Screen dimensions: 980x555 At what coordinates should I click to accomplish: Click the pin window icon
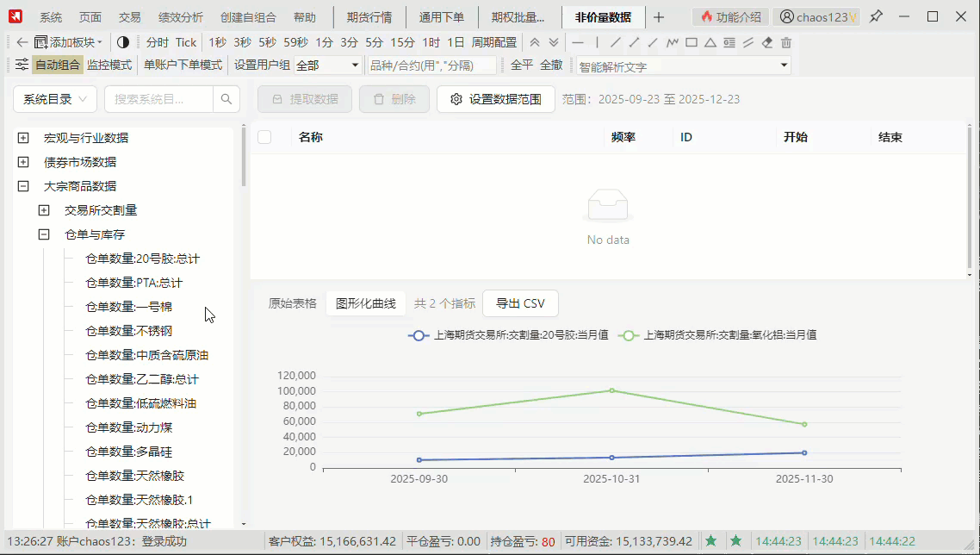(876, 16)
